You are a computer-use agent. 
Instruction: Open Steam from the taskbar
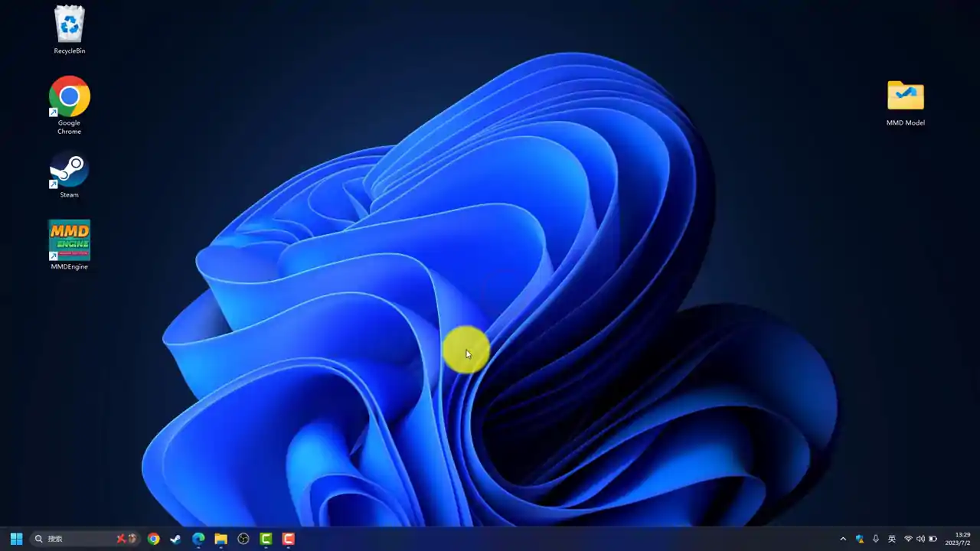pyautogui.click(x=175, y=539)
